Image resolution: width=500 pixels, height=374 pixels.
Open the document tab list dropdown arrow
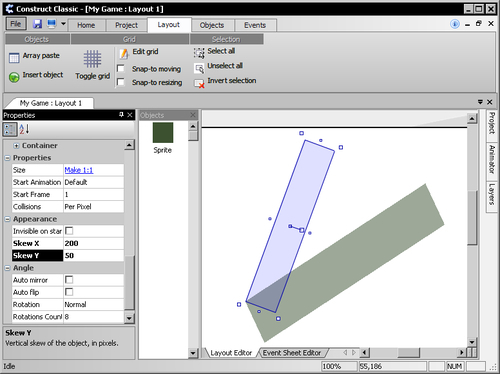tap(480, 102)
